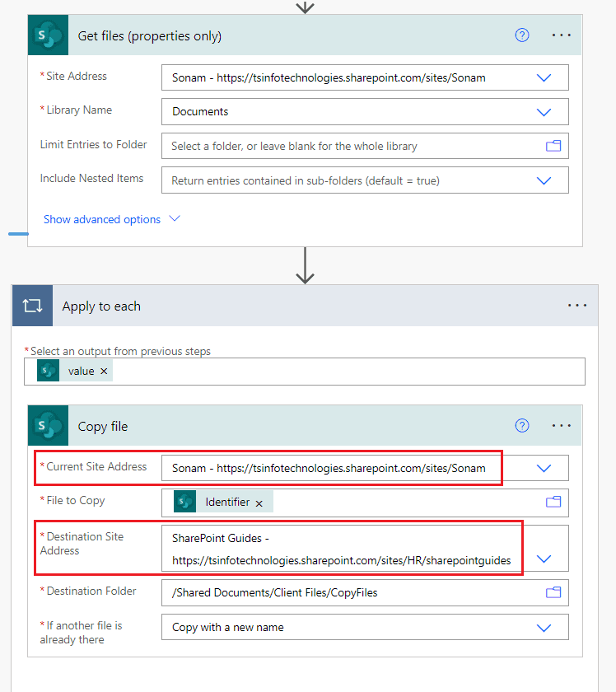Viewport: 616px width, 692px height.
Task: Expand the If another file is already there dropdown
Action: click(x=544, y=628)
